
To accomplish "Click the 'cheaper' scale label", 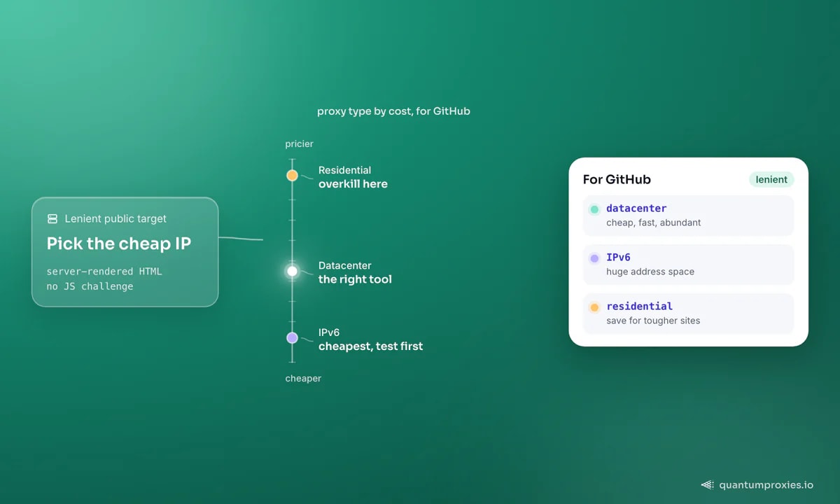I will pyautogui.click(x=303, y=379).
